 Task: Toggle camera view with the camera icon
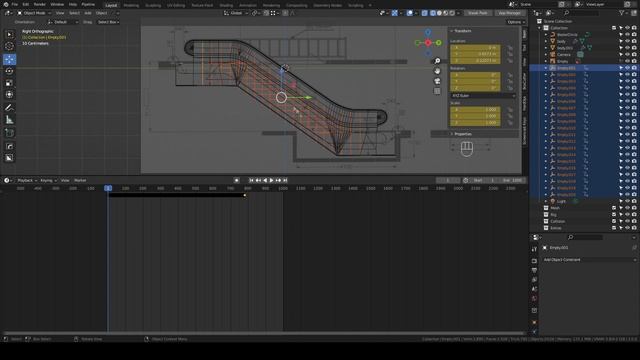437,81
